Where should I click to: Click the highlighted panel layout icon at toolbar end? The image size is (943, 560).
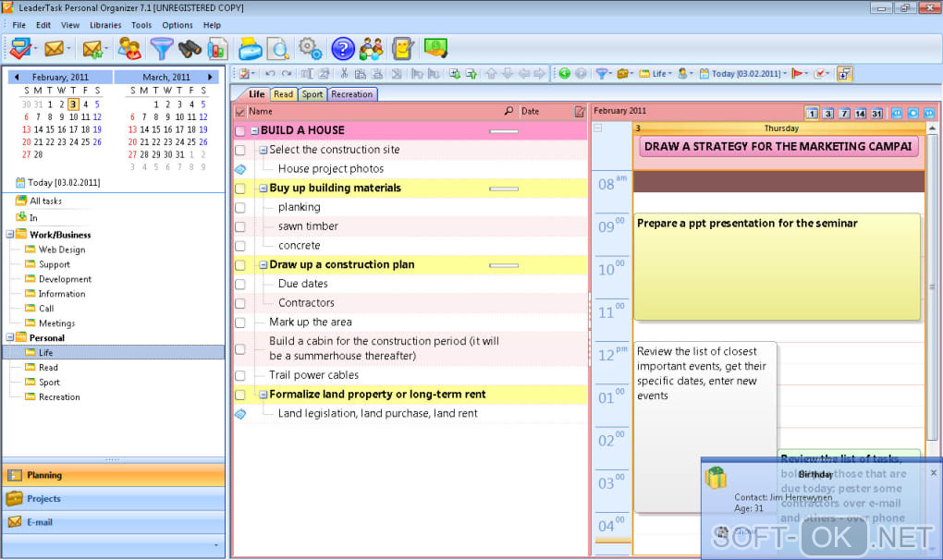[844, 73]
